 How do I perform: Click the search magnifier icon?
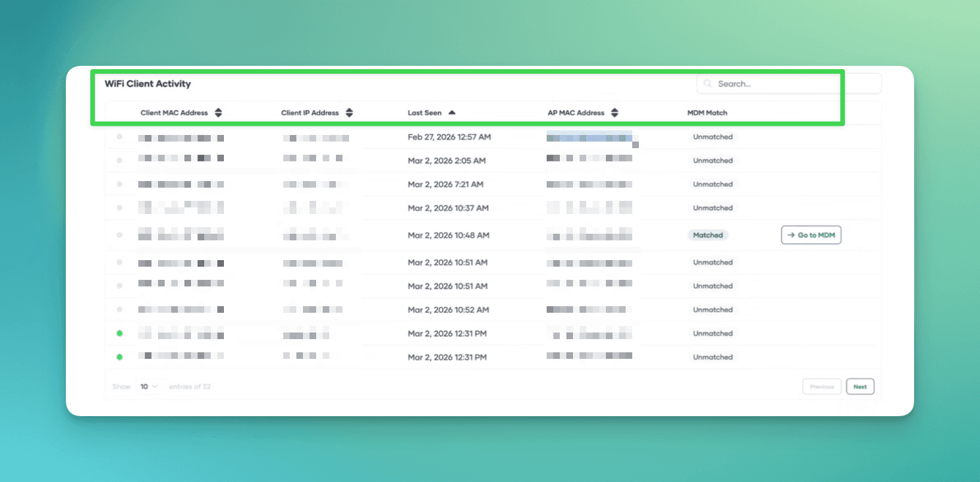707,84
